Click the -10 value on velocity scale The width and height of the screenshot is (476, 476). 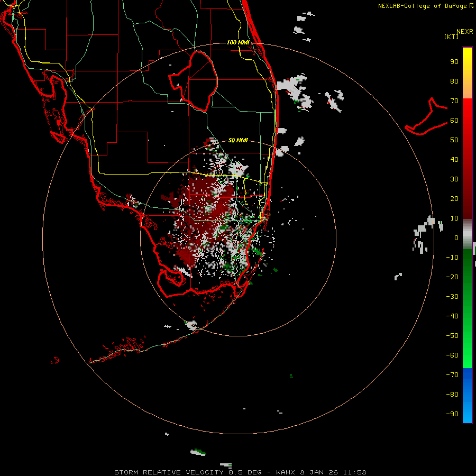pos(452,258)
